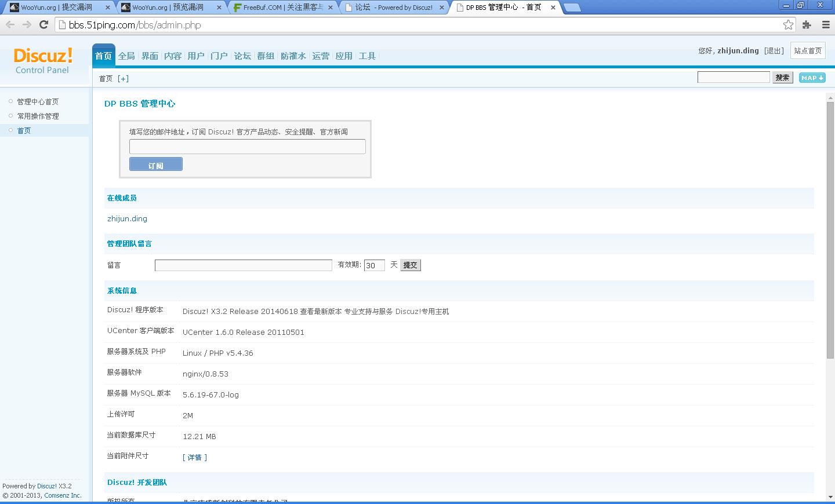835x504 pixels.
Task: Select the 首页 navigation tab
Action: 104,56
